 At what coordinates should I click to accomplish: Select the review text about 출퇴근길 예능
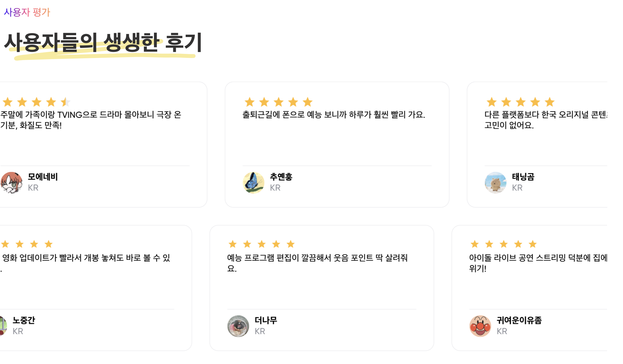click(334, 115)
